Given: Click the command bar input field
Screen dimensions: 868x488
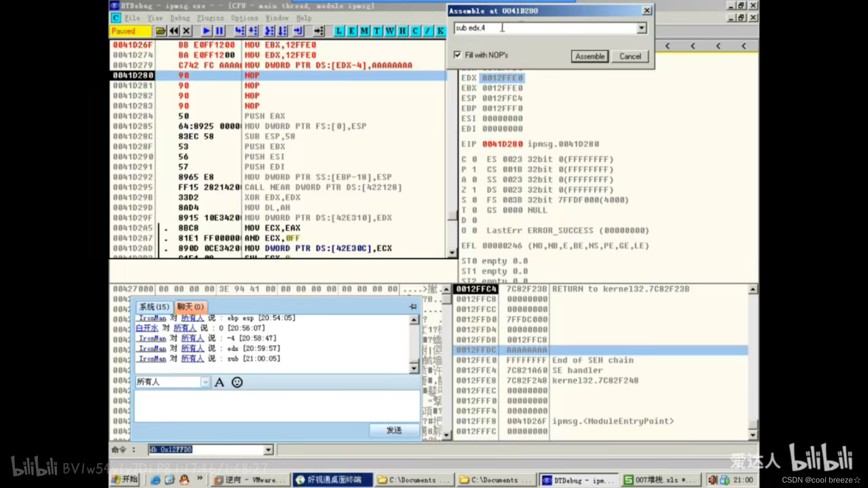Looking at the screenshot, I should (206, 450).
